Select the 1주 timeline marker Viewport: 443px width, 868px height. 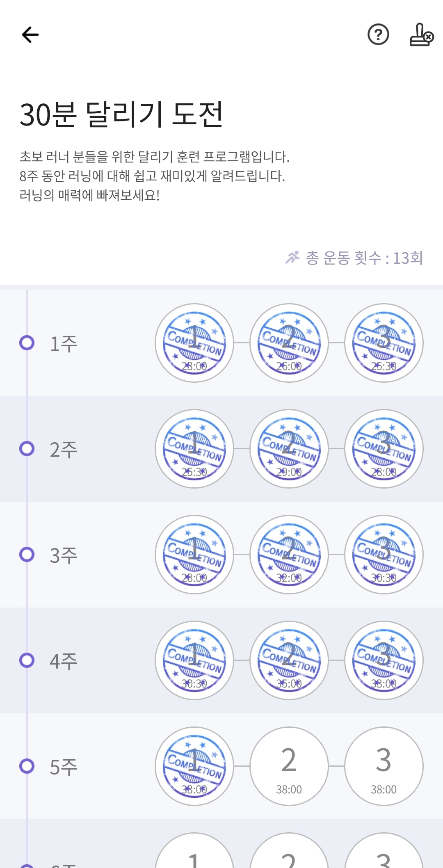point(27,343)
